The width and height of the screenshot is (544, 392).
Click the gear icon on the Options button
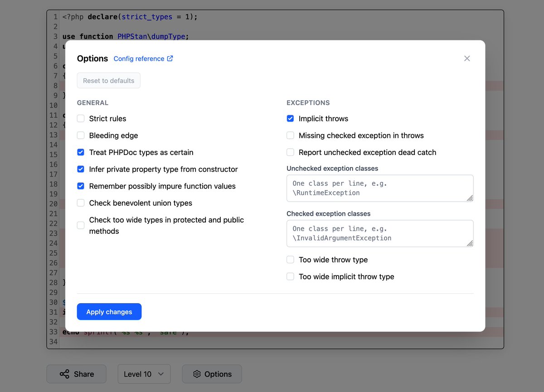pyautogui.click(x=197, y=374)
